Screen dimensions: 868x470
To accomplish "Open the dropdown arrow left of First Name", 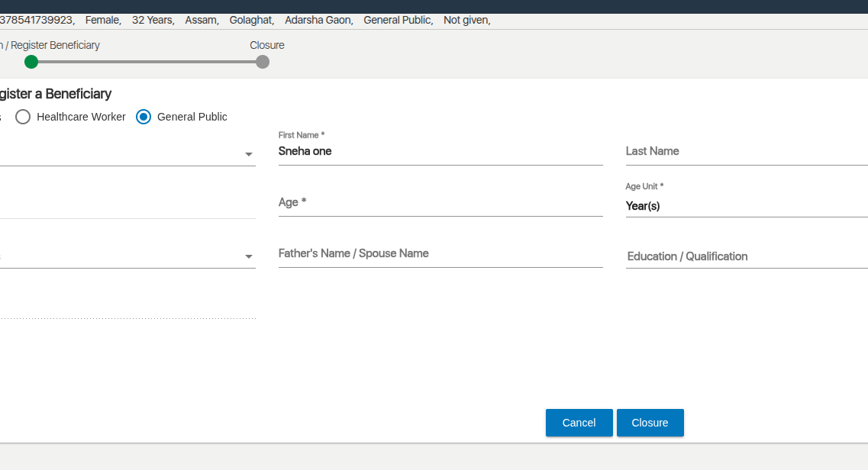I will click(249, 154).
